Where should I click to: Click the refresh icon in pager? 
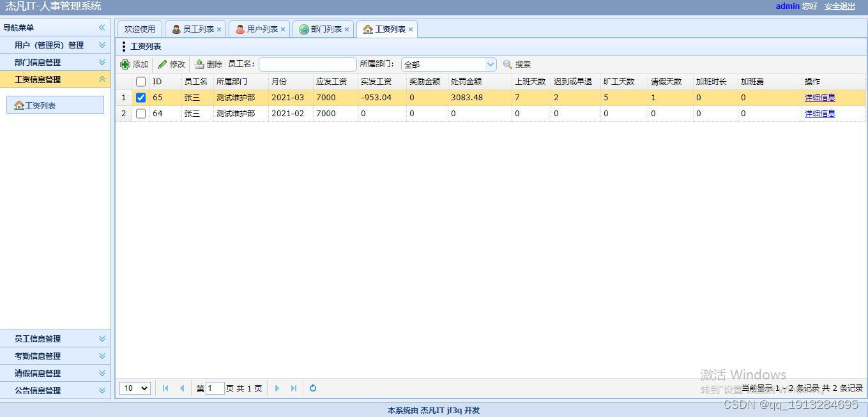313,388
